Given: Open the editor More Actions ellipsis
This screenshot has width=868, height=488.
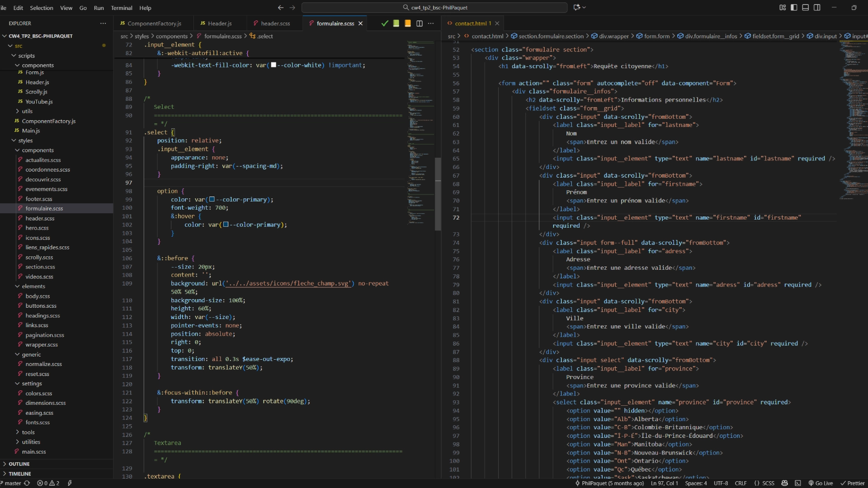Looking at the screenshot, I should (x=431, y=23).
